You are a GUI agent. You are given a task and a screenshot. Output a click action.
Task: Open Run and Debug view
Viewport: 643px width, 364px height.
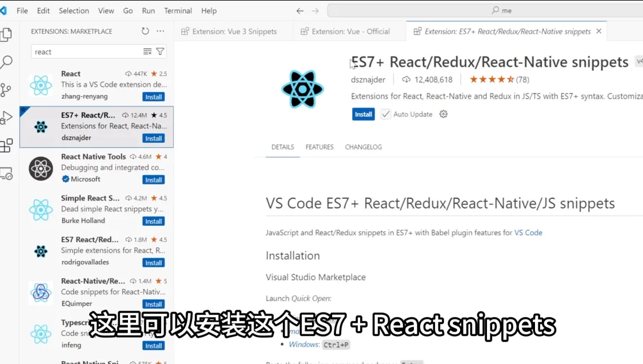[x=6, y=118]
